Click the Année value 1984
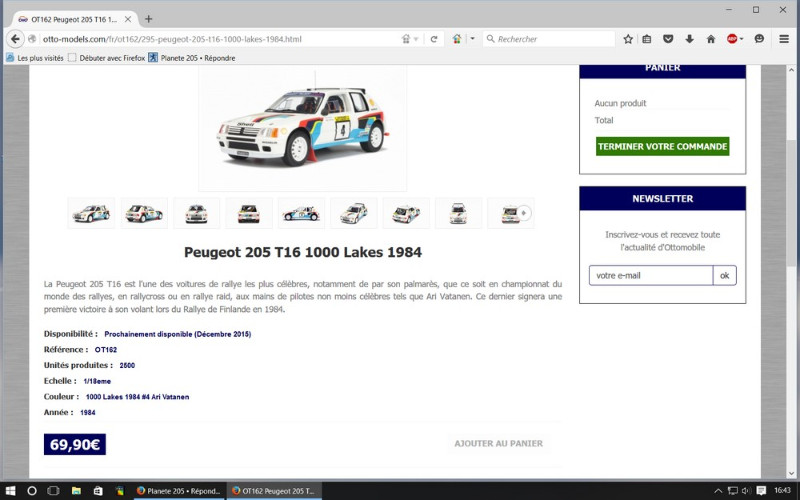The image size is (800, 500). click(x=88, y=413)
